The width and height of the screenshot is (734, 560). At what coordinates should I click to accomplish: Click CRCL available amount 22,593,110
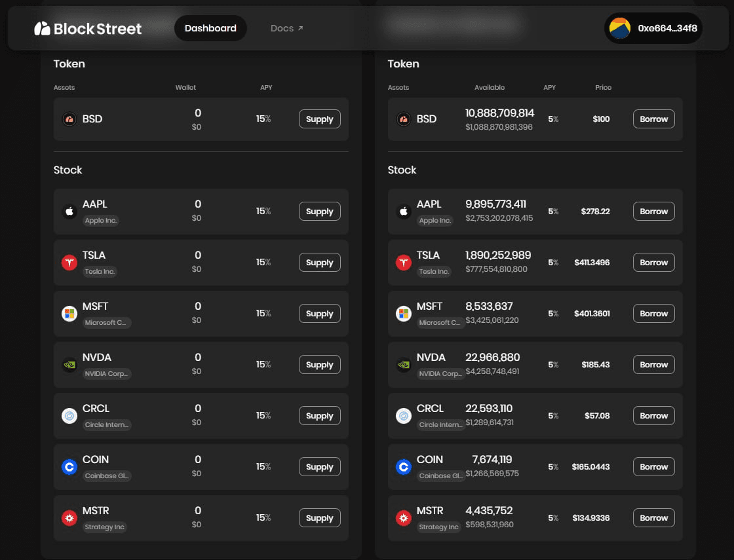click(489, 409)
